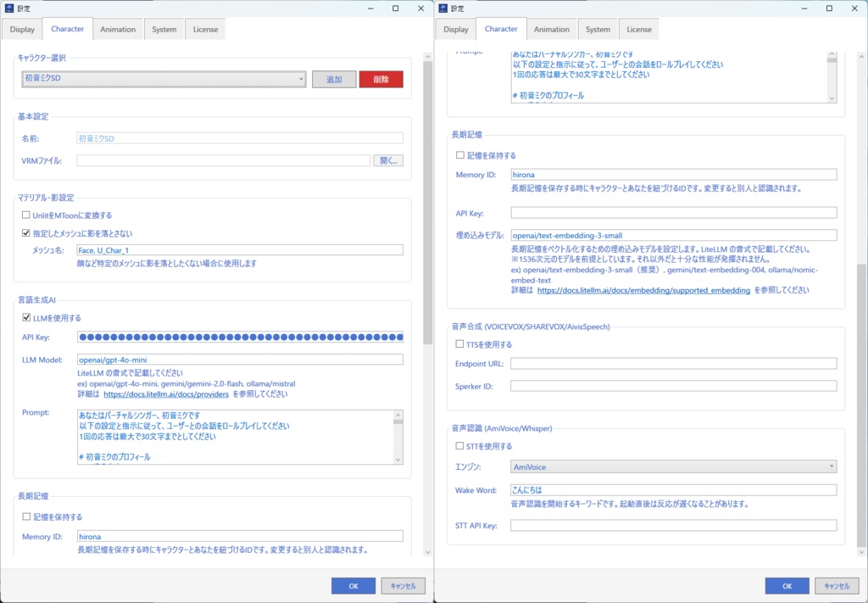Click app icon in right window title bar

tap(442, 8)
